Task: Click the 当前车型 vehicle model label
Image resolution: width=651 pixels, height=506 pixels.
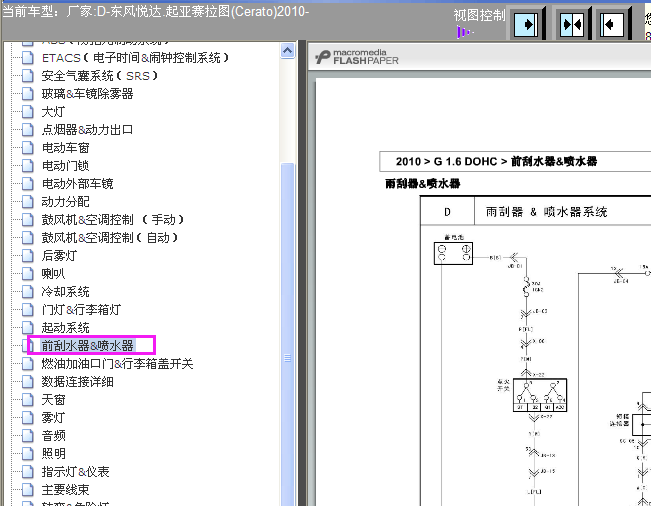Action: click(x=156, y=11)
